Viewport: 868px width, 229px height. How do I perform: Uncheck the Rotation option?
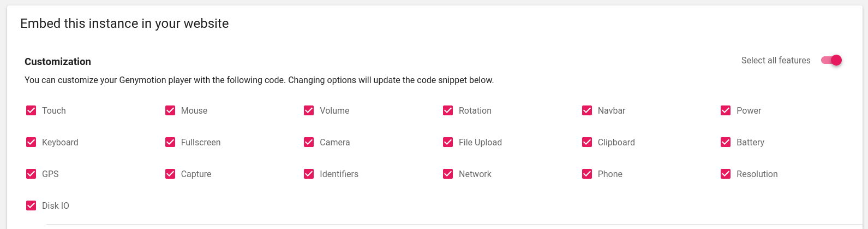448,110
